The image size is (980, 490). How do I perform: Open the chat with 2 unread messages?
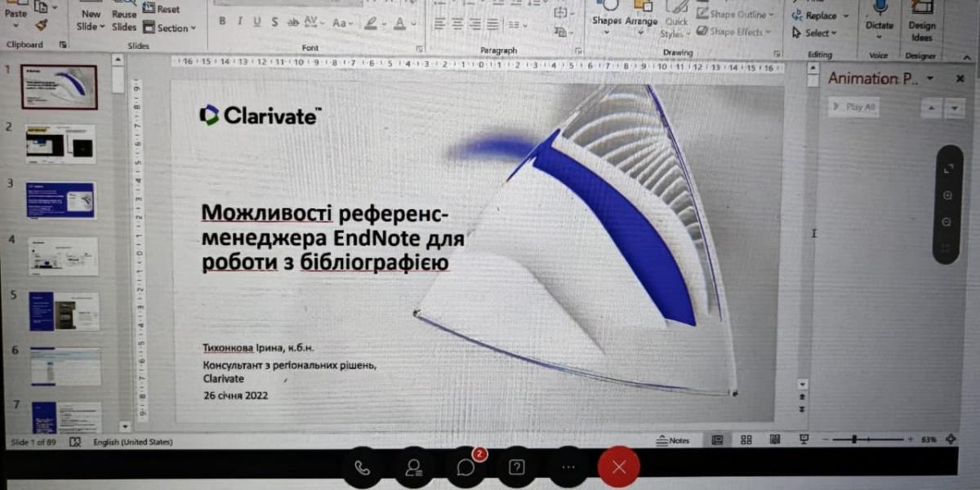coord(466,467)
